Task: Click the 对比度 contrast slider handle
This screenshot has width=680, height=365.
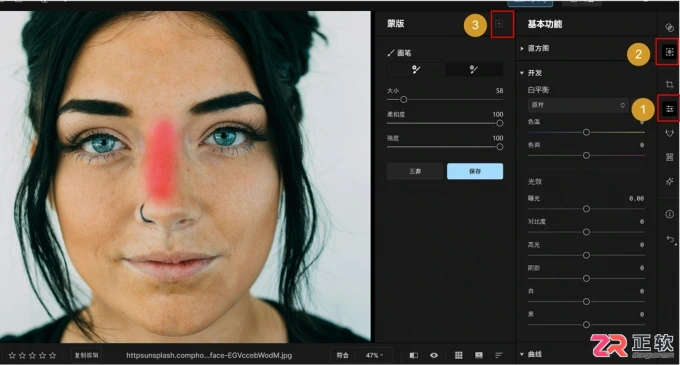Action: click(586, 232)
